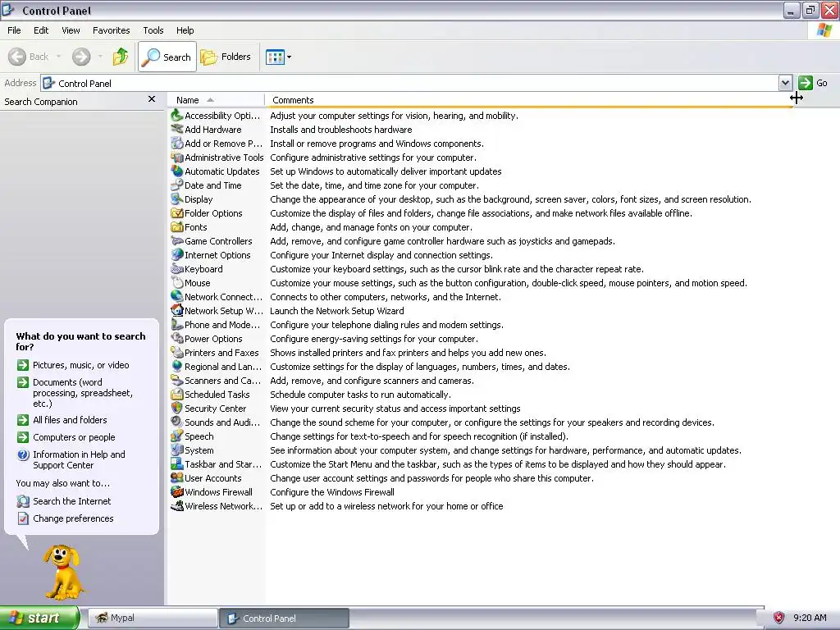Screen dimensions: 840x630
Task: Click the Address bar field
Action: pyautogui.click(x=410, y=83)
